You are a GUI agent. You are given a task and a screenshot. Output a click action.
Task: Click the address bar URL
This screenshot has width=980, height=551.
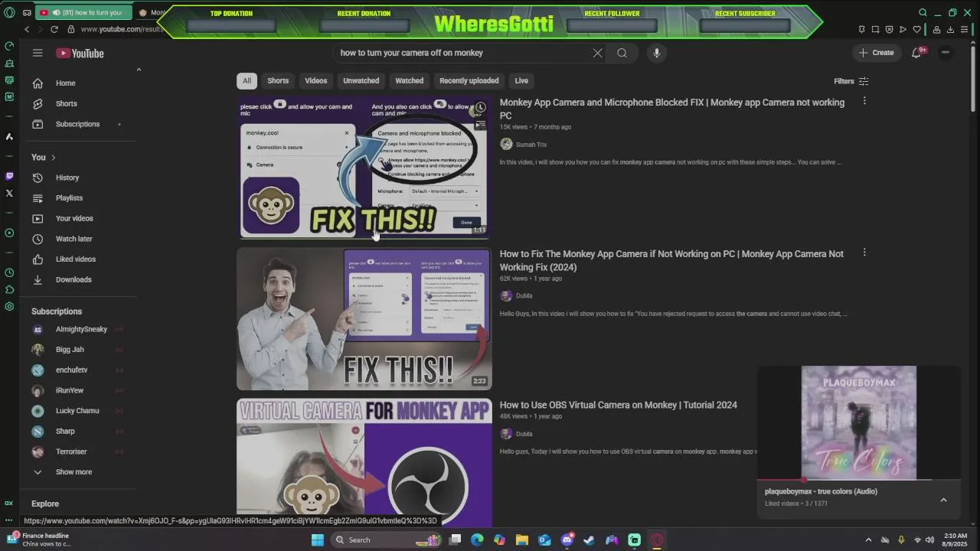click(x=121, y=29)
